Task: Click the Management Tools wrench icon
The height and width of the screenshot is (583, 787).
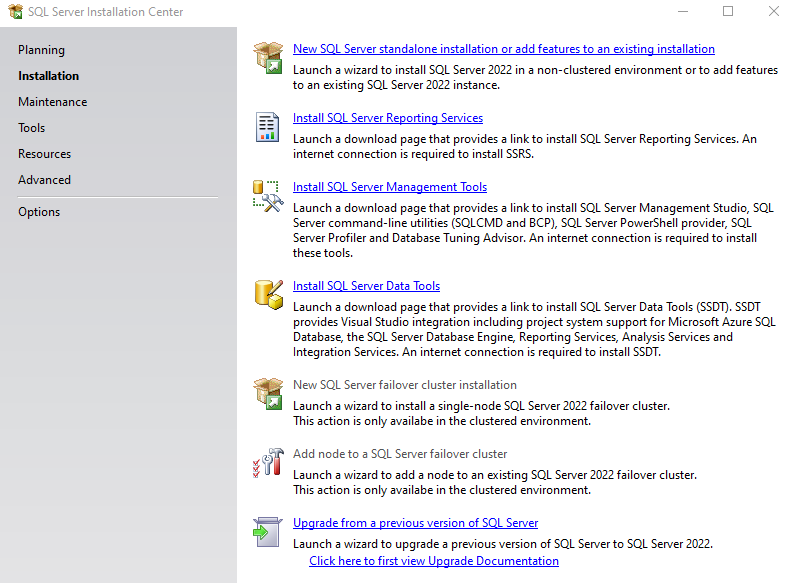Action: coord(268,195)
